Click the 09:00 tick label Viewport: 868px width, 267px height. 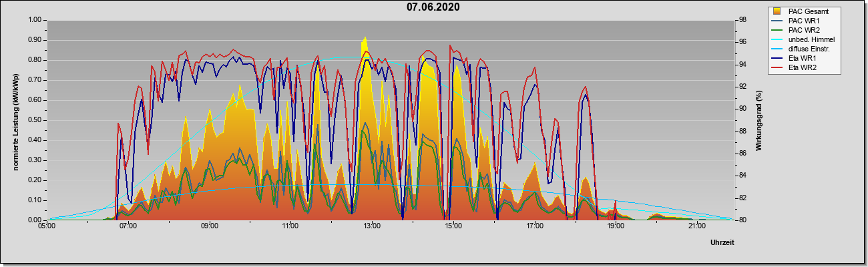(210, 227)
